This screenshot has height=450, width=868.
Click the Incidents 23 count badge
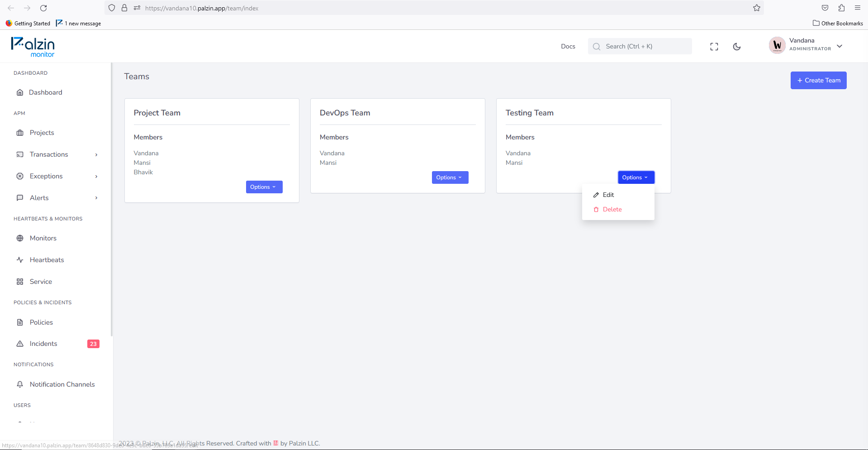[x=93, y=344]
